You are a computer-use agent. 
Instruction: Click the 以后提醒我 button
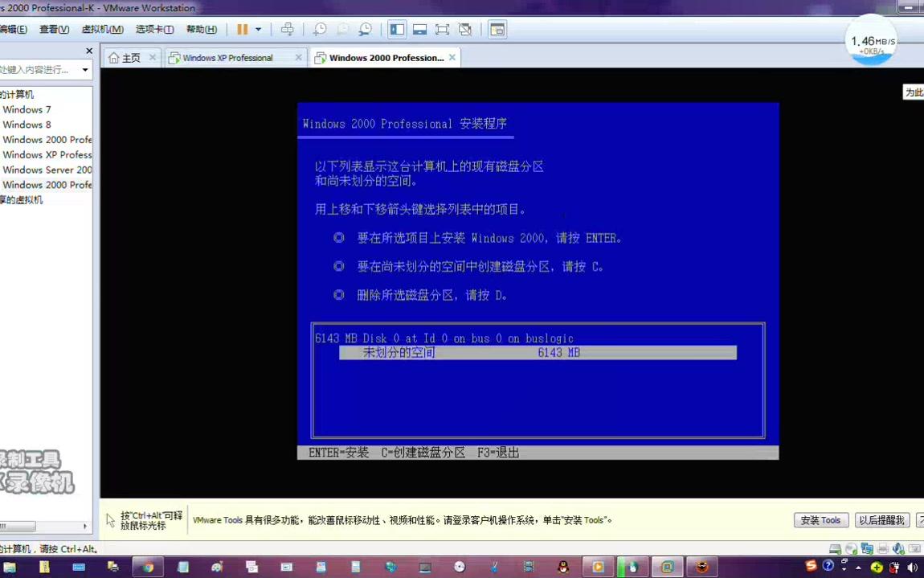(x=881, y=520)
